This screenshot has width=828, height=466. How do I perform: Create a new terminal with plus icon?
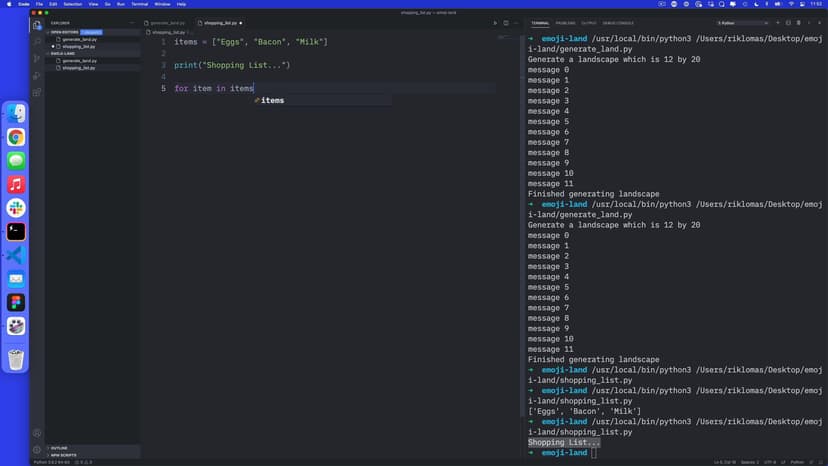point(778,22)
